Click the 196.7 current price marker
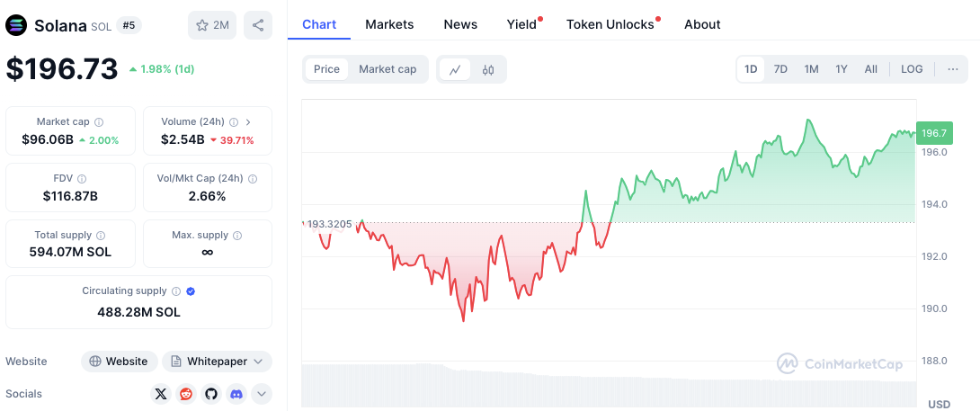The width and height of the screenshot is (980, 411). 934,133
